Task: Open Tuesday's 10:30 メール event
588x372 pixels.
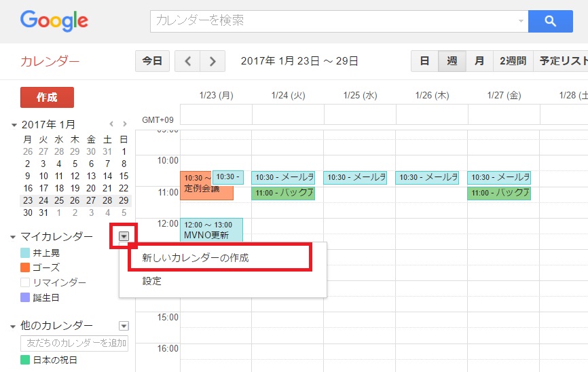Action: click(x=283, y=177)
